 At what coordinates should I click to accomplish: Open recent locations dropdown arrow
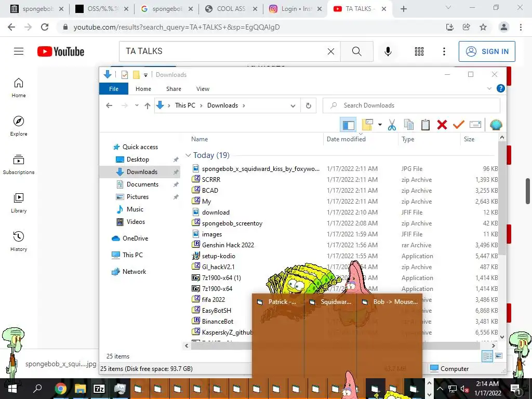[x=137, y=105]
